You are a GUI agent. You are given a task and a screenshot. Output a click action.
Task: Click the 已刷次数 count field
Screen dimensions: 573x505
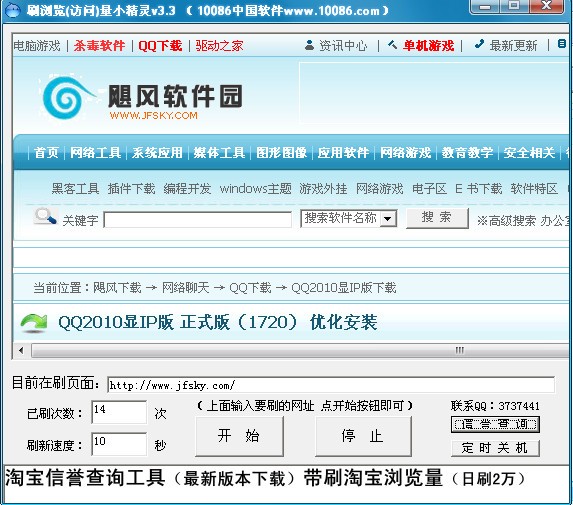pos(119,412)
